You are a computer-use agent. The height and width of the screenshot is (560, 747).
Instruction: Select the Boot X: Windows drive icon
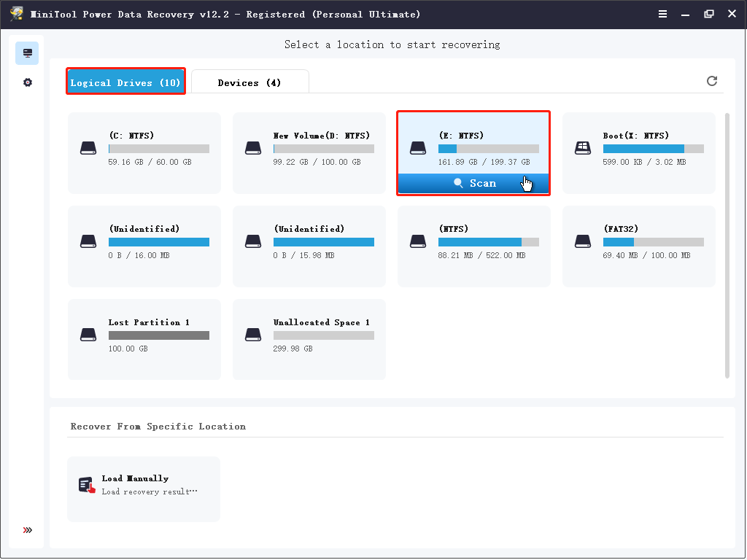click(583, 148)
